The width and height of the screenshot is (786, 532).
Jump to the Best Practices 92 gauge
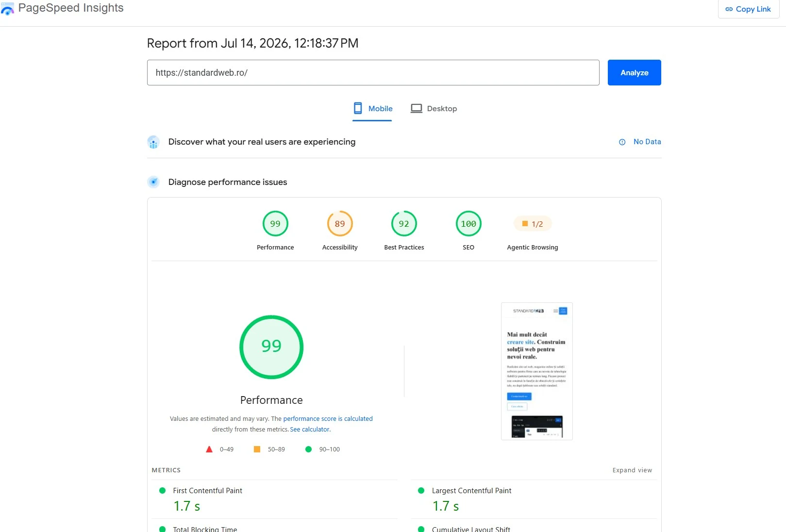404,224
